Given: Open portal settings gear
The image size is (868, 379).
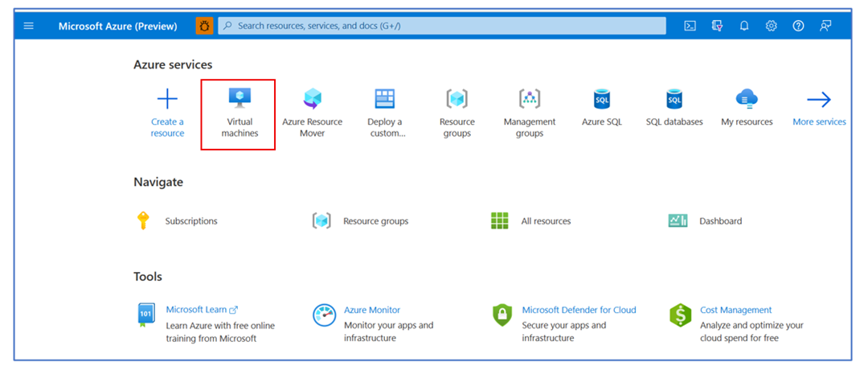Looking at the screenshot, I should (771, 26).
